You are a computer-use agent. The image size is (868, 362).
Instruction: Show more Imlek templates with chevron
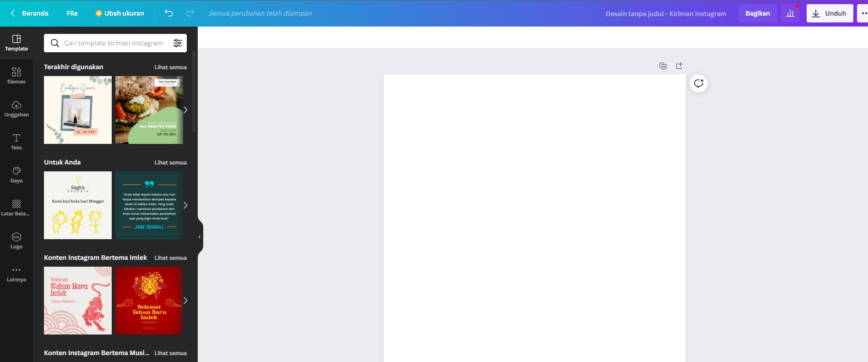pyautogui.click(x=185, y=301)
